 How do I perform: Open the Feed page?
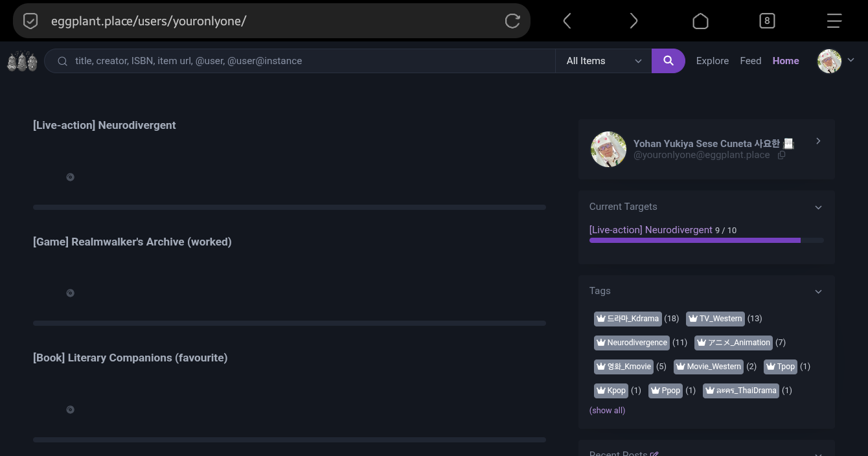(x=750, y=61)
